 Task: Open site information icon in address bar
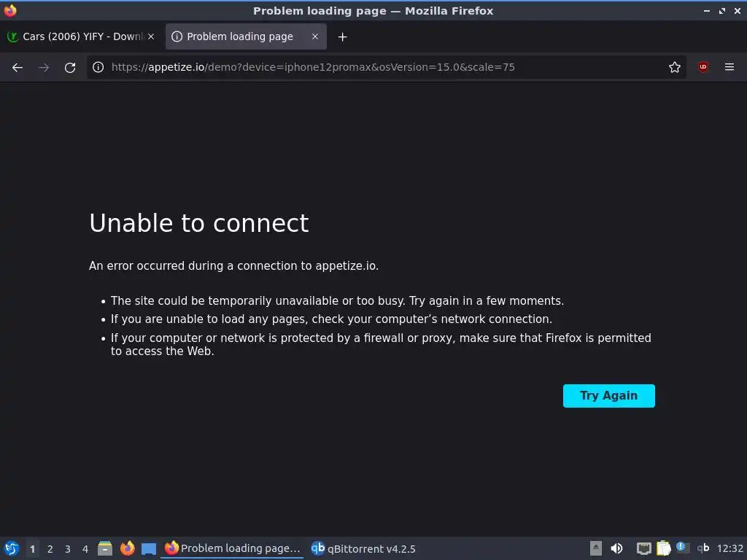(x=98, y=67)
